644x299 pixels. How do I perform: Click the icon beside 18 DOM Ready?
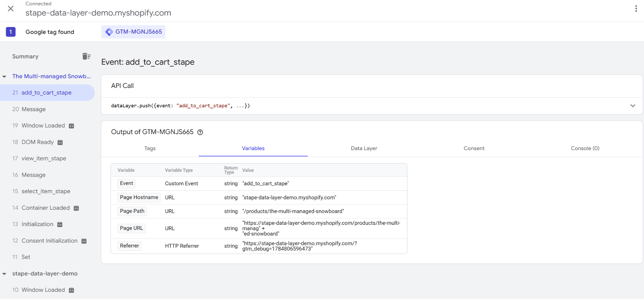(60, 143)
